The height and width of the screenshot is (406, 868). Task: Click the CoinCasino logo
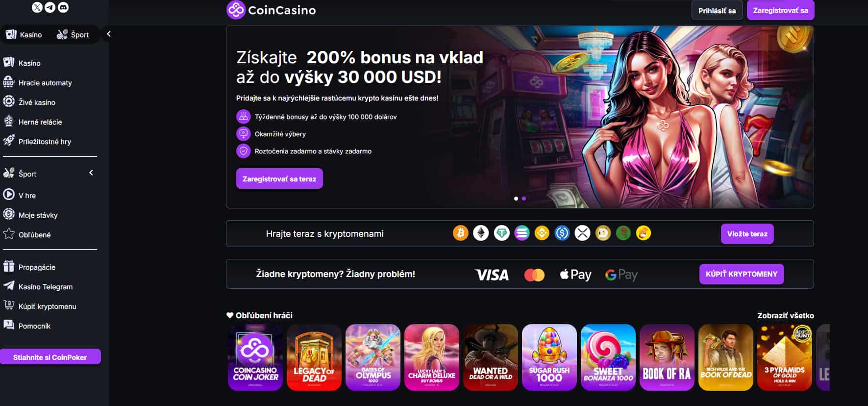pyautogui.click(x=272, y=10)
